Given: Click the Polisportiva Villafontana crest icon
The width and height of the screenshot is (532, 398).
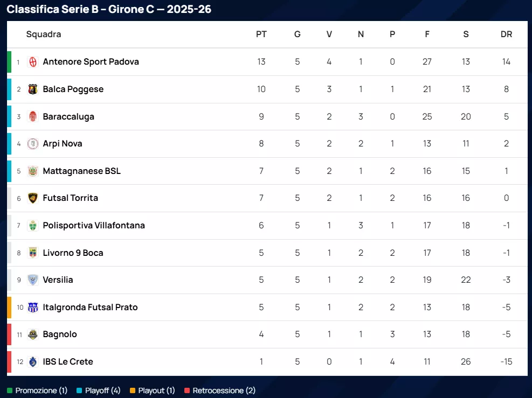Looking at the screenshot, I should tap(33, 226).
